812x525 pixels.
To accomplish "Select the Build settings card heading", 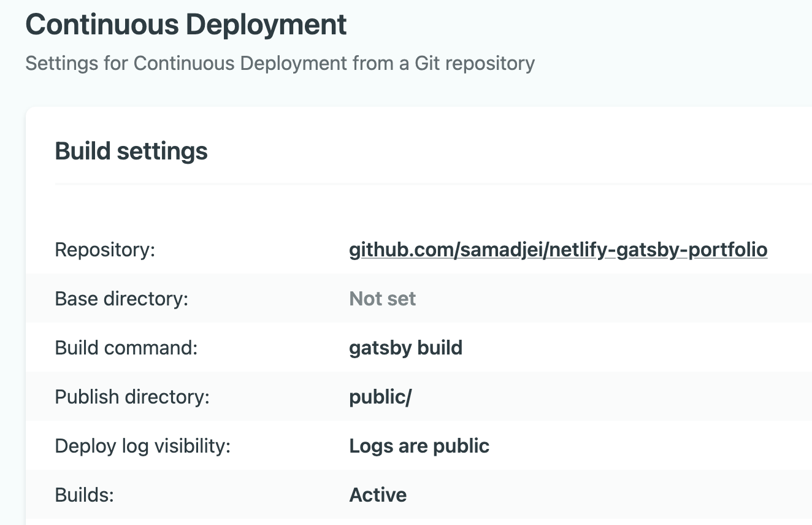I will click(131, 151).
